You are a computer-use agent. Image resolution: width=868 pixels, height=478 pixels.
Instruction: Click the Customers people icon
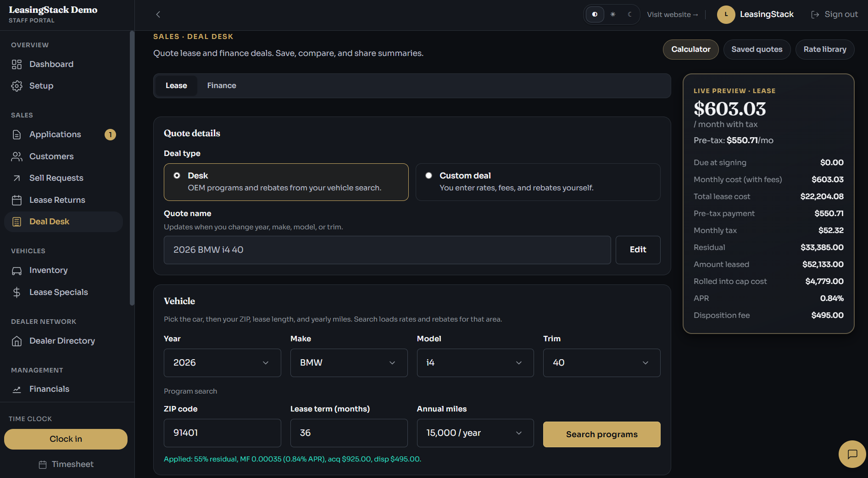click(x=17, y=156)
